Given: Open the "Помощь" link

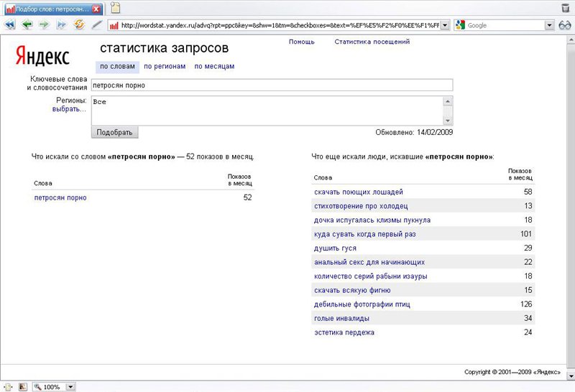Looking at the screenshot, I should pyautogui.click(x=301, y=42).
